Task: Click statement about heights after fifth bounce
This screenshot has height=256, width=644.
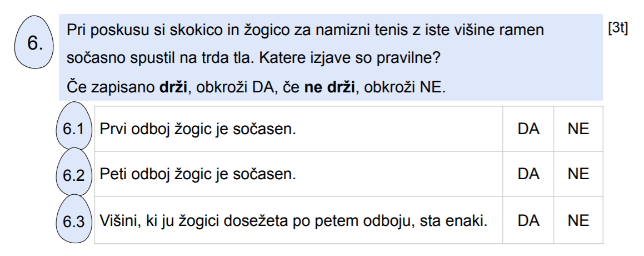Action: pyautogui.click(x=293, y=221)
